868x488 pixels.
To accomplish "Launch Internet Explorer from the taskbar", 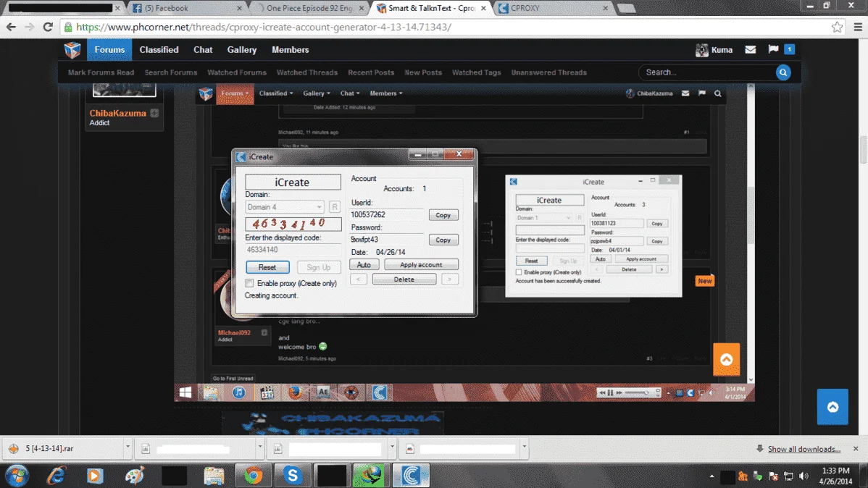I will tap(57, 476).
